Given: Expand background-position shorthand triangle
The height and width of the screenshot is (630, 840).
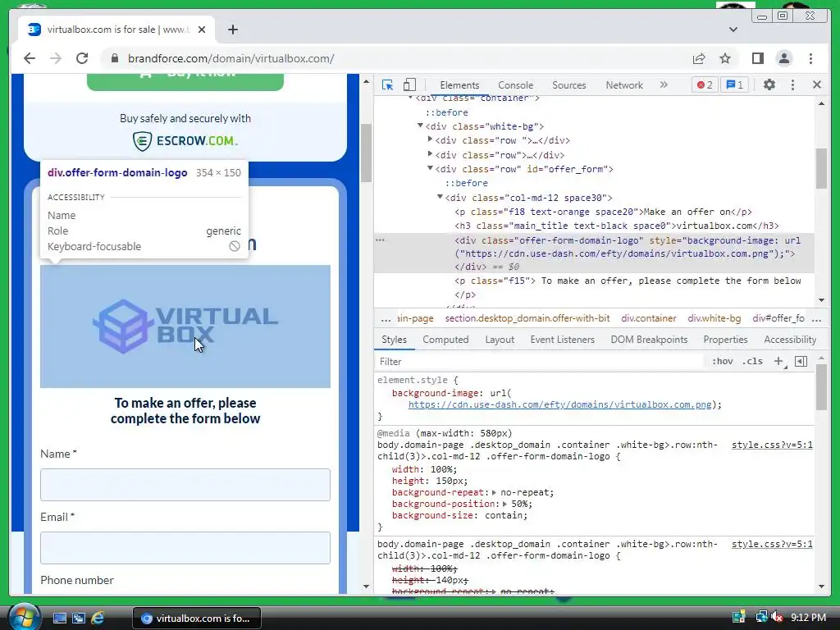Looking at the screenshot, I should (x=504, y=504).
